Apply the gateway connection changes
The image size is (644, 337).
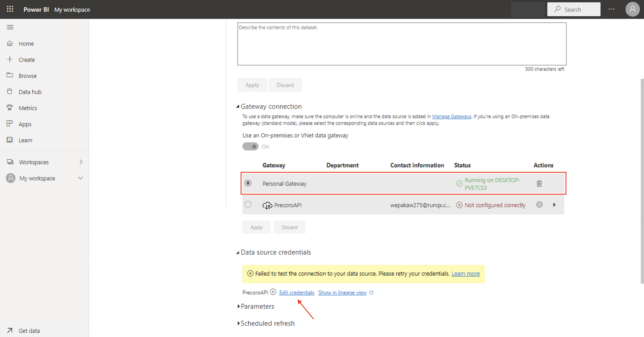coord(256,227)
